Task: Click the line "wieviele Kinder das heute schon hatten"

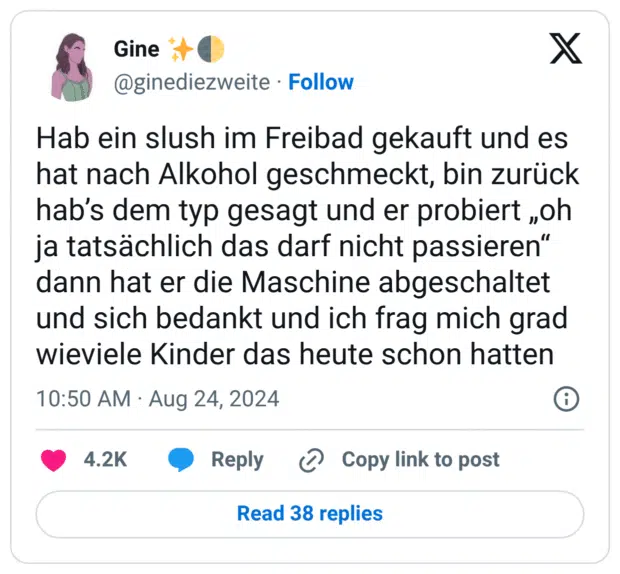Action: 296,355
